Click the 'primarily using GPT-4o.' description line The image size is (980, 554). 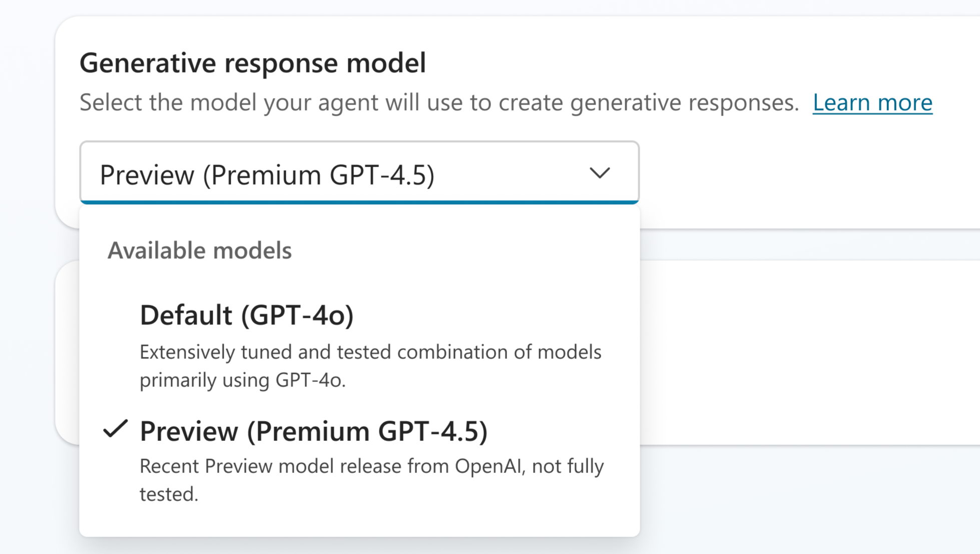click(x=242, y=380)
